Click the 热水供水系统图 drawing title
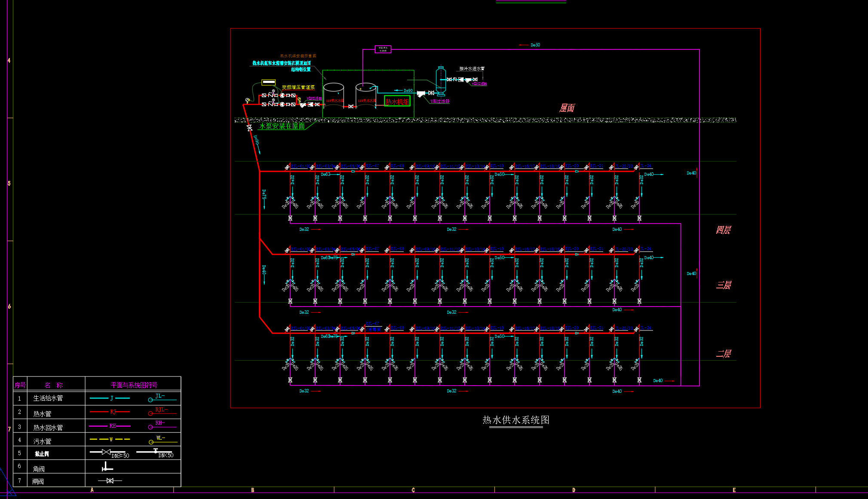Screen dimensions: 868x499 516,420
